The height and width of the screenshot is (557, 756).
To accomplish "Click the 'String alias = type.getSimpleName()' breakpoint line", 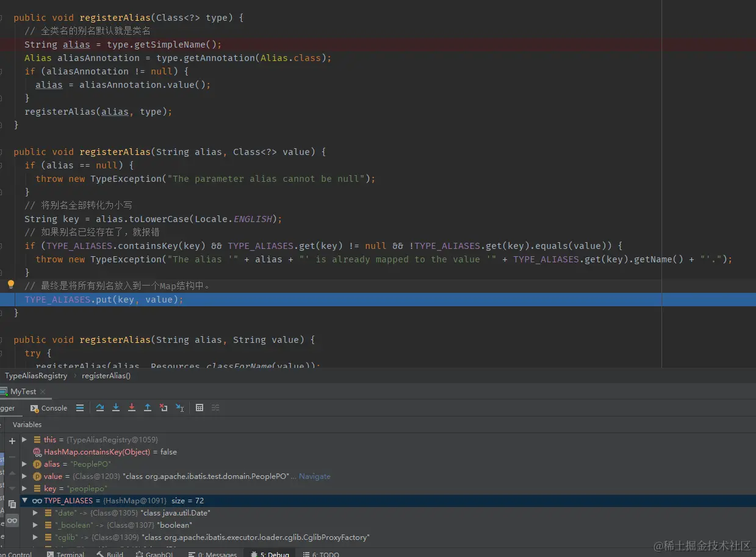I will click(378, 45).
